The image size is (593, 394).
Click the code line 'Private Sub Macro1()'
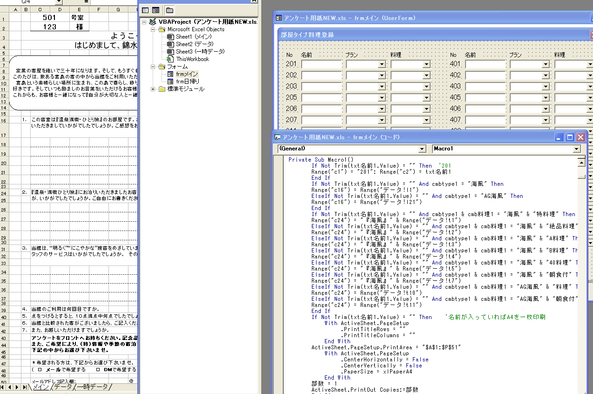pos(321,160)
